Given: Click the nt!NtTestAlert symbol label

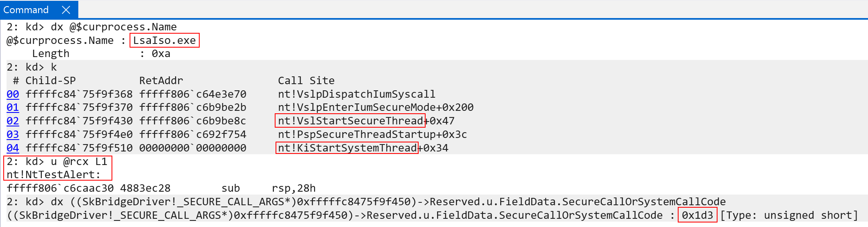Looking at the screenshot, I should 53,175.
